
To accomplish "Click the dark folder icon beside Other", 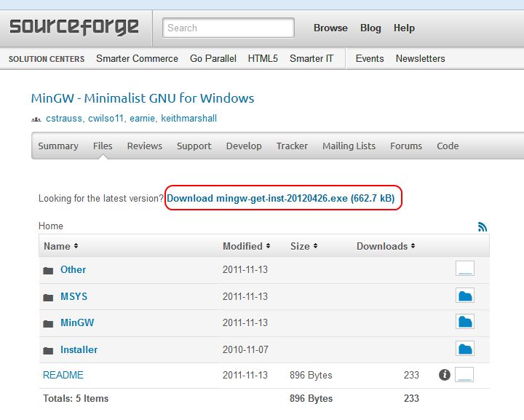I will tap(48, 270).
